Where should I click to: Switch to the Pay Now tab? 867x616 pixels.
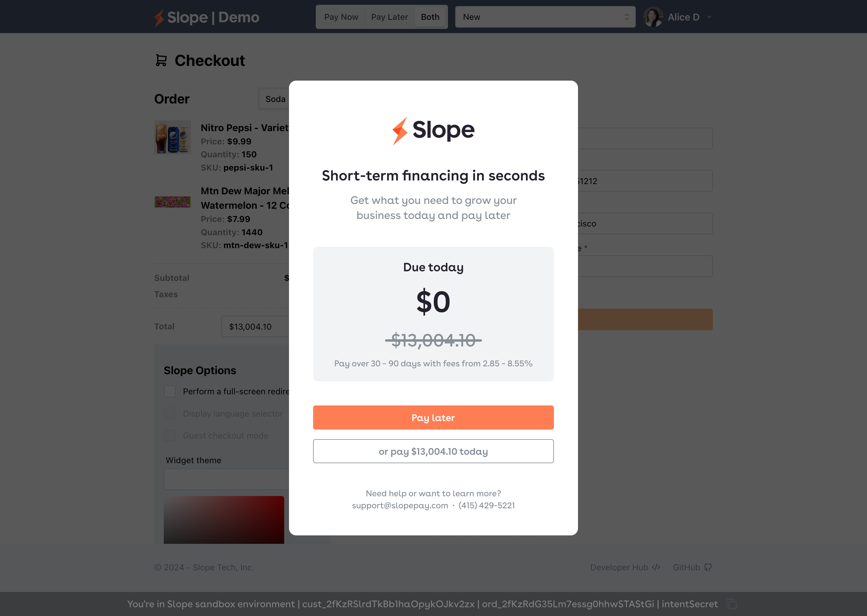tap(341, 17)
